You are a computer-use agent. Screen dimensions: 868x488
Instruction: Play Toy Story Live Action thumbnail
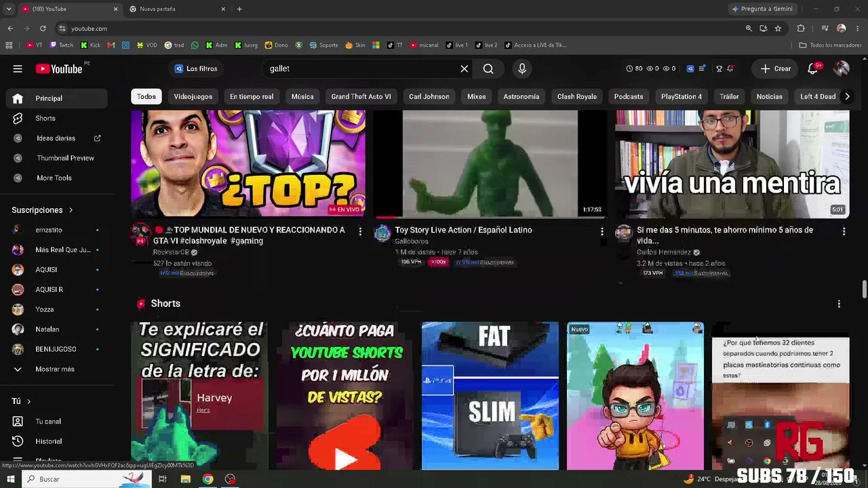490,164
